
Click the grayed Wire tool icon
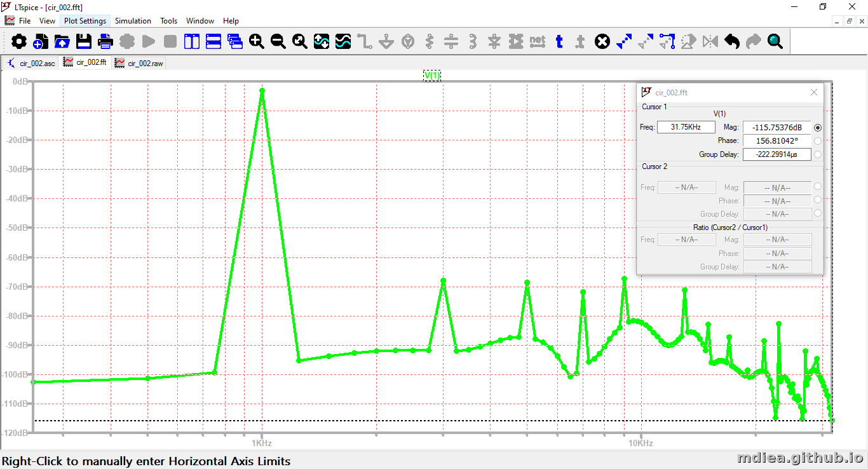[x=365, y=42]
